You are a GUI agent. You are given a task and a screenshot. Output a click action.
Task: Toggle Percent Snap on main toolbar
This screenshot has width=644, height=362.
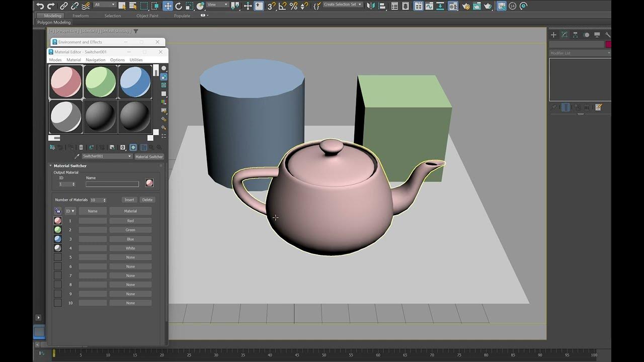(294, 6)
